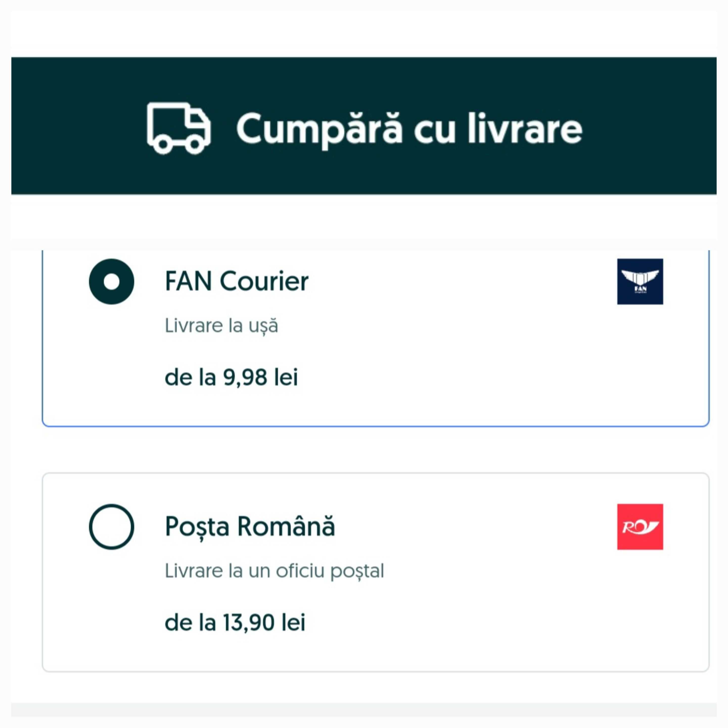The height and width of the screenshot is (728, 728).
Task: Click the word "livrare" in the dark banner
Action: coord(525,129)
